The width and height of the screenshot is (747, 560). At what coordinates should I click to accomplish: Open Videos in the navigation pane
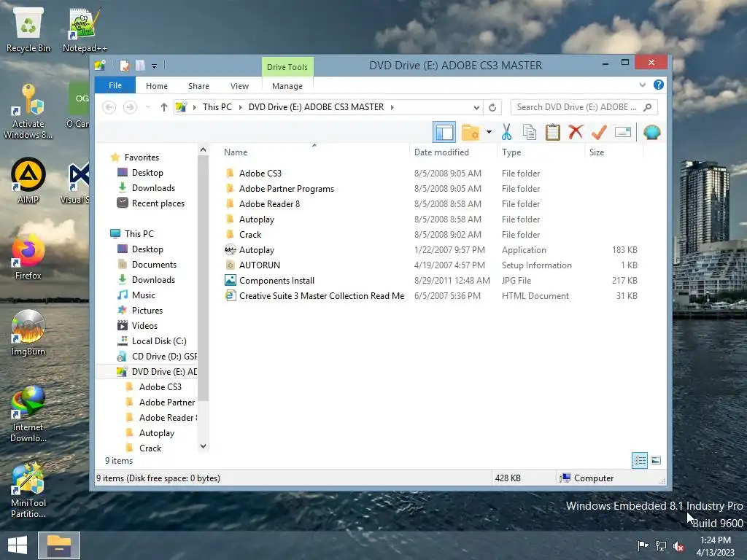[x=144, y=326]
